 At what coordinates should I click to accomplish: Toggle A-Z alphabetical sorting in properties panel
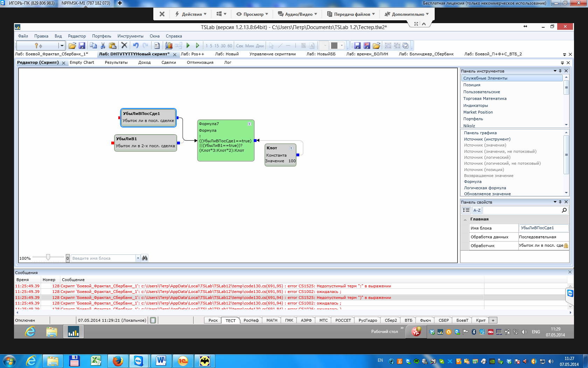tap(477, 210)
